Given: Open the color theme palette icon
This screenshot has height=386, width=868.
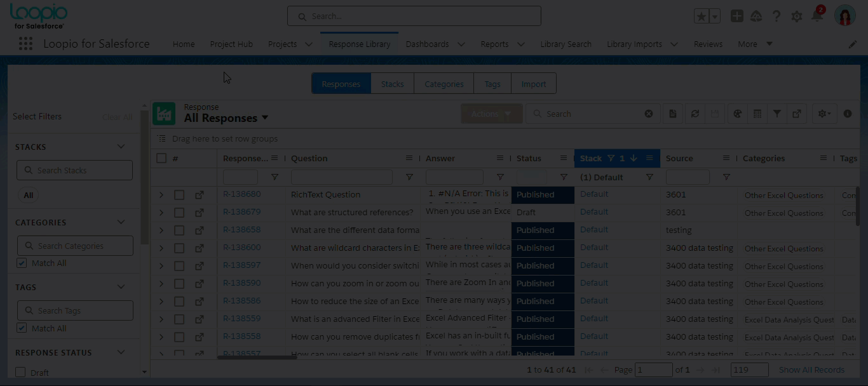Looking at the screenshot, I should pos(737,114).
